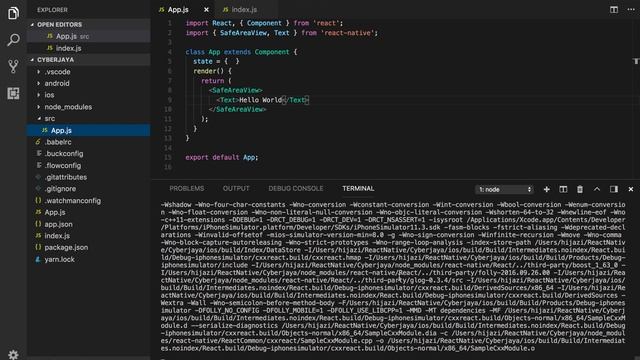
Task: Activate the App.js editor tab
Action: [x=178, y=9]
